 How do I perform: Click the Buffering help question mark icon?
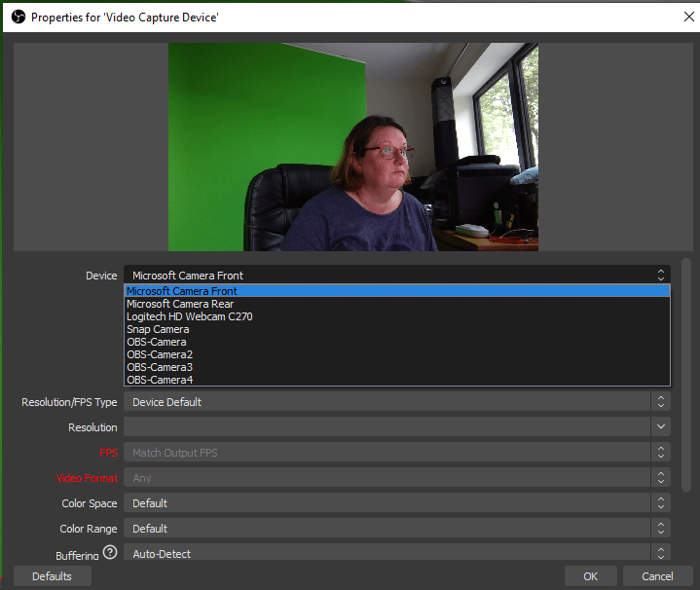click(110, 554)
